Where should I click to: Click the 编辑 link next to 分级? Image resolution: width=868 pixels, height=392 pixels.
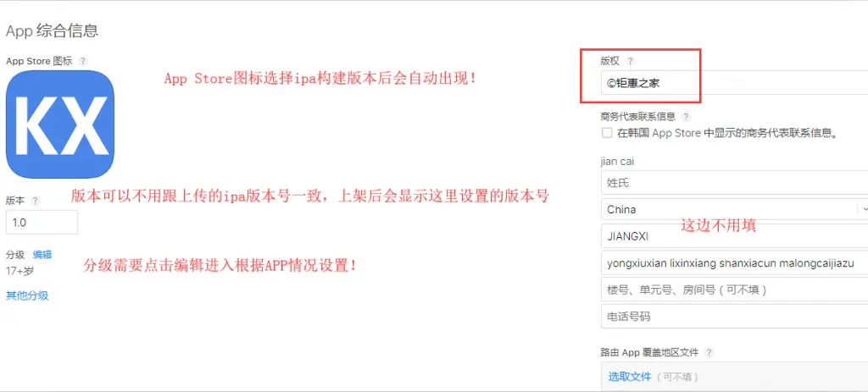point(42,255)
